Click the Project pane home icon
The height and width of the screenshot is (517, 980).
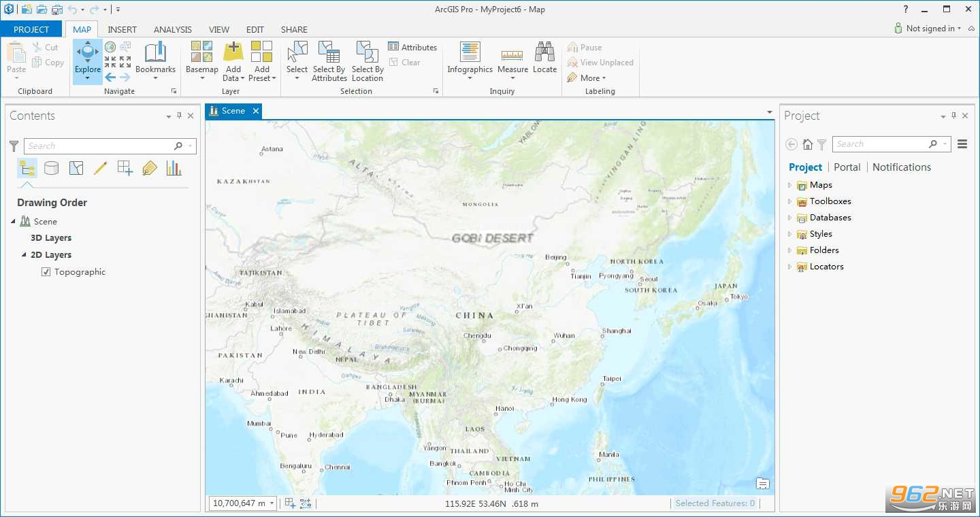pyautogui.click(x=807, y=144)
